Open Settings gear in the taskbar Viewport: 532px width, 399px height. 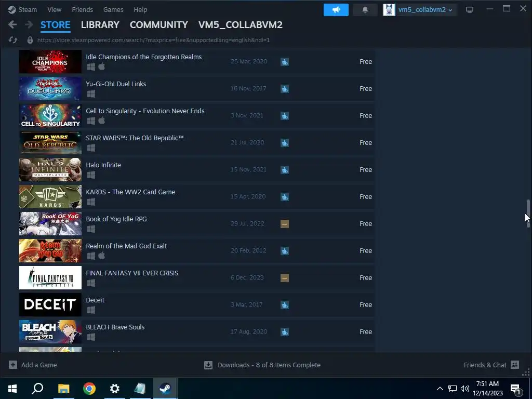pyautogui.click(x=115, y=389)
